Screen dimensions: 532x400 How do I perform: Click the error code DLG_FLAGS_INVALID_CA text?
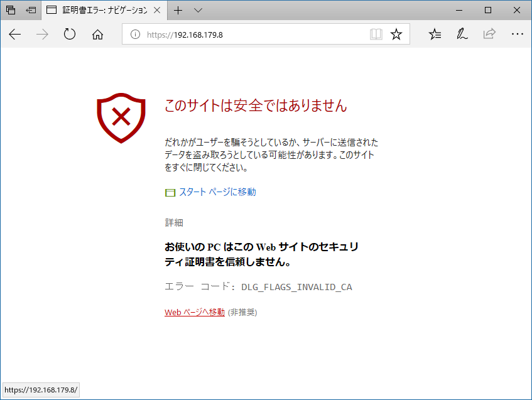(x=297, y=287)
